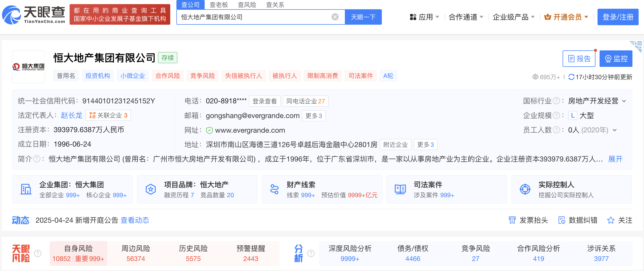The width and height of the screenshot is (644, 271).
Task: Expand the 应用 dropdown menu
Action: pyautogui.click(x=425, y=17)
